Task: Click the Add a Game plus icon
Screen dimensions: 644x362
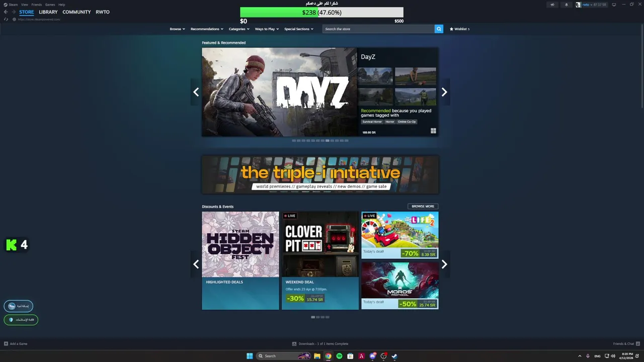Action: click(x=6, y=344)
